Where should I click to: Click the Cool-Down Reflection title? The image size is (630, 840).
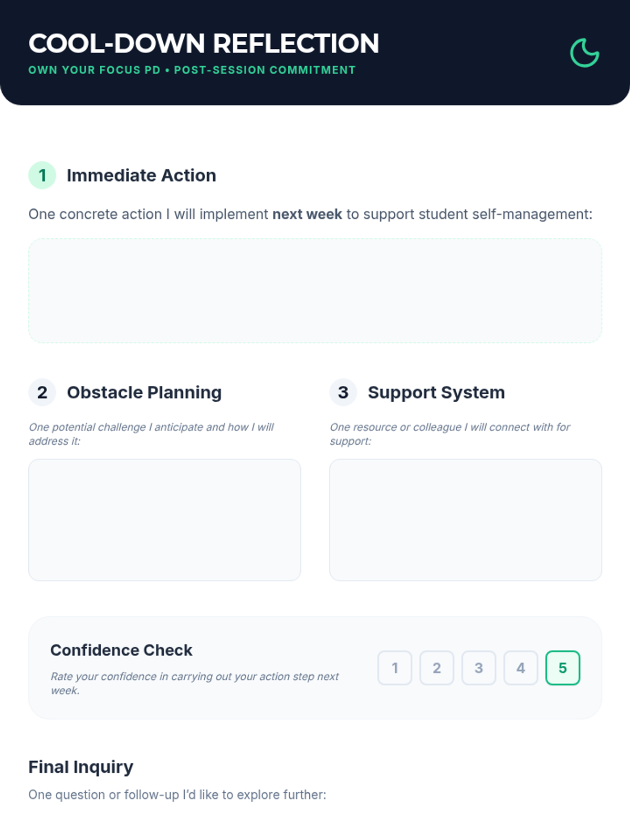(204, 44)
